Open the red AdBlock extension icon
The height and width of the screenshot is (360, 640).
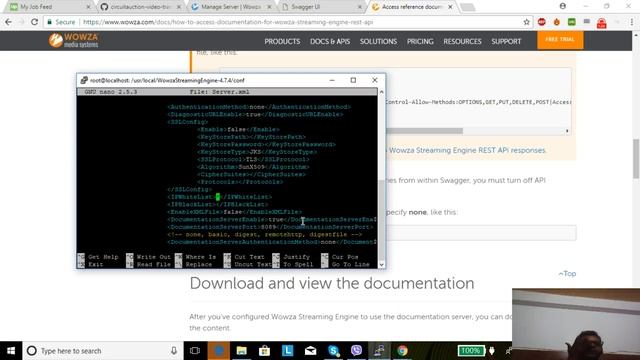[542, 22]
